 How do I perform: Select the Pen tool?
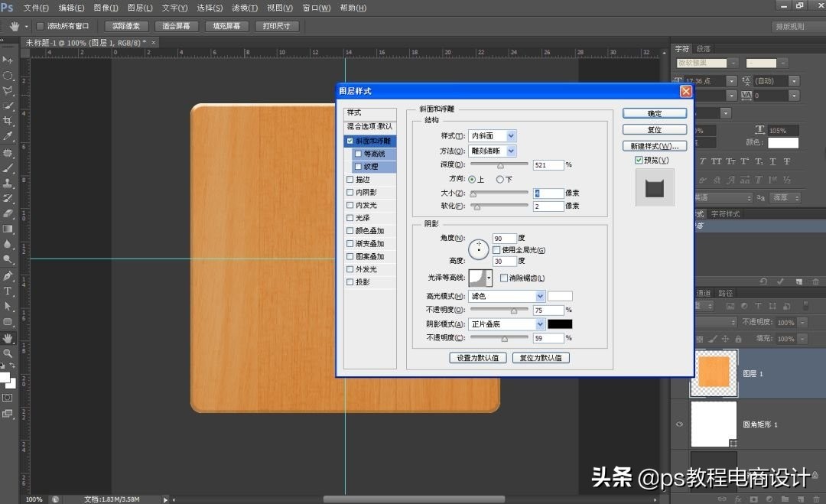coord(8,275)
